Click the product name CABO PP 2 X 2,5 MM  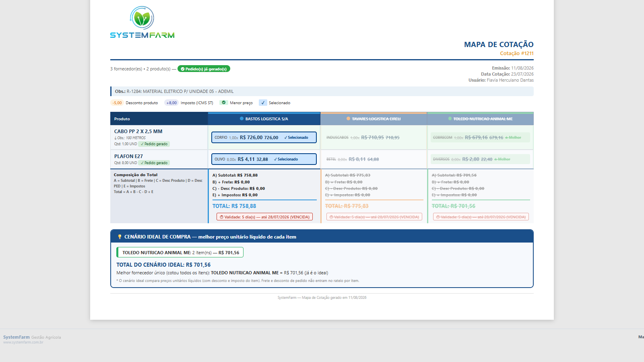click(138, 132)
